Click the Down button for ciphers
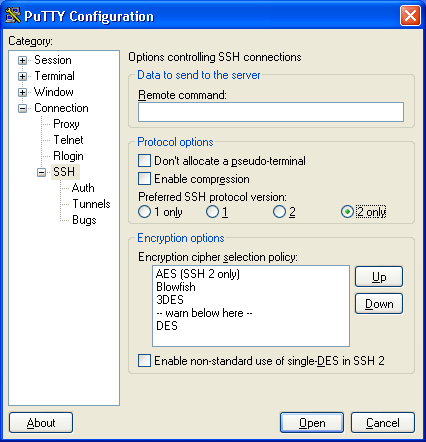Image resolution: width=426 pixels, height=442 pixels. coord(379,304)
